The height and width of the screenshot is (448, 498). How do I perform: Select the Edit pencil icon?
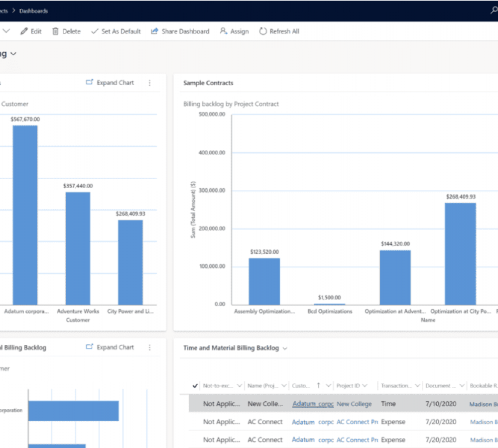(x=24, y=31)
